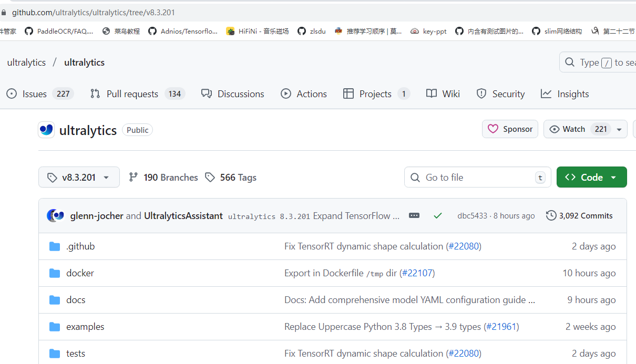Screen dimensions: 636x364
Task: Open the Insights tab
Action: 565,94
